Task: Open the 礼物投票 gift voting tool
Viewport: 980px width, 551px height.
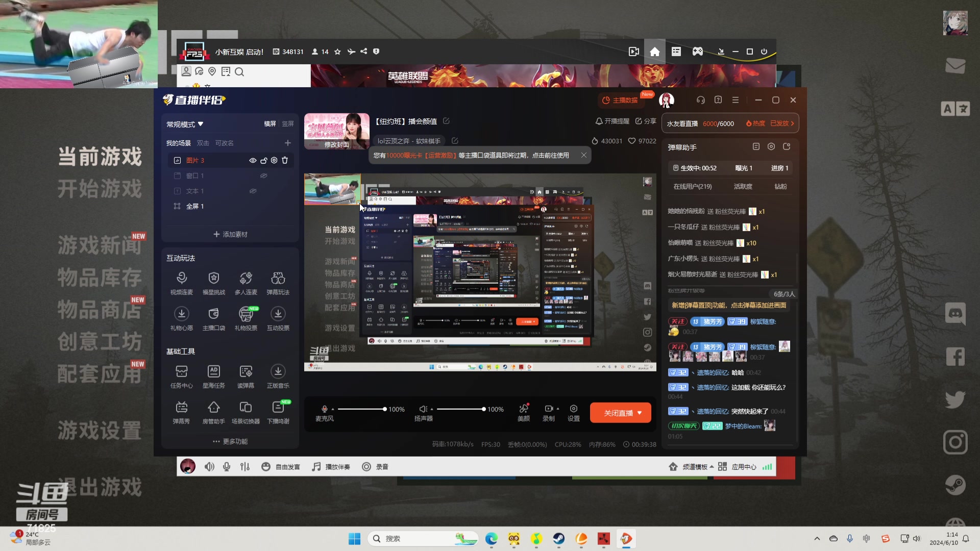Action: pos(246,319)
